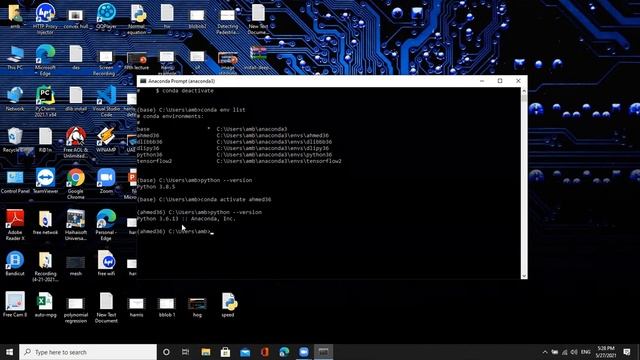Open the taskbar clock and date
Screen dimensions: 640x360
tap(606, 352)
